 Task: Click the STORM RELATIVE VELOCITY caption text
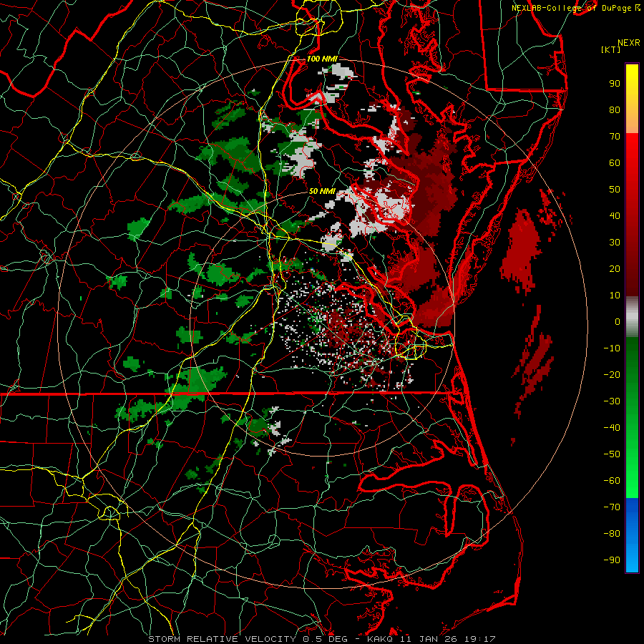pyautogui.click(x=223, y=639)
